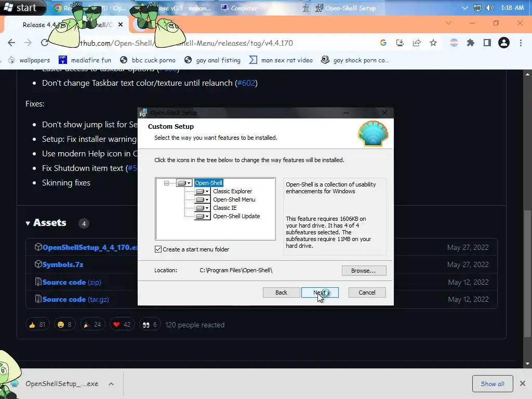
Task: Click thumbs up reaction 81
Action: click(x=37, y=325)
